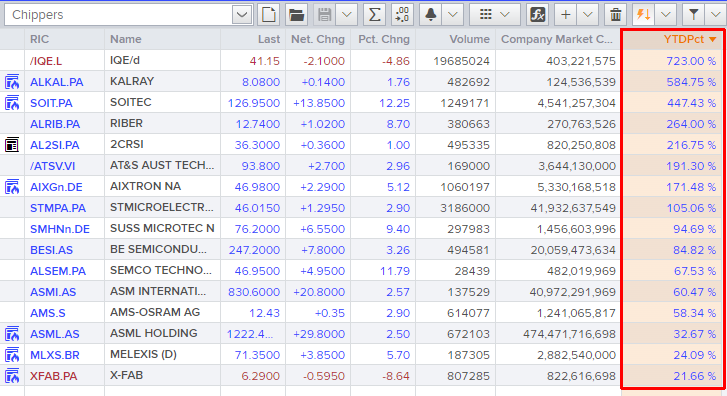Select the SUSS MICROTEC N name cell

(x=163, y=229)
